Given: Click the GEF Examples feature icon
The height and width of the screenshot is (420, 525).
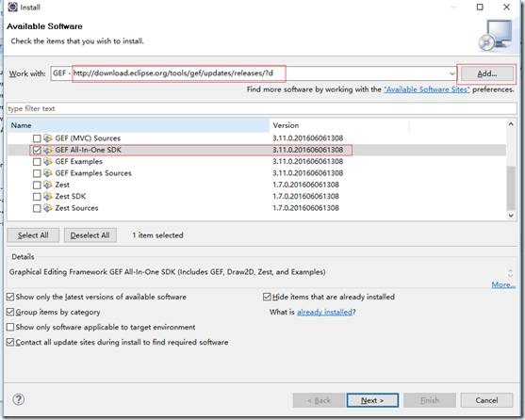Looking at the screenshot, I should coord(48,162).
